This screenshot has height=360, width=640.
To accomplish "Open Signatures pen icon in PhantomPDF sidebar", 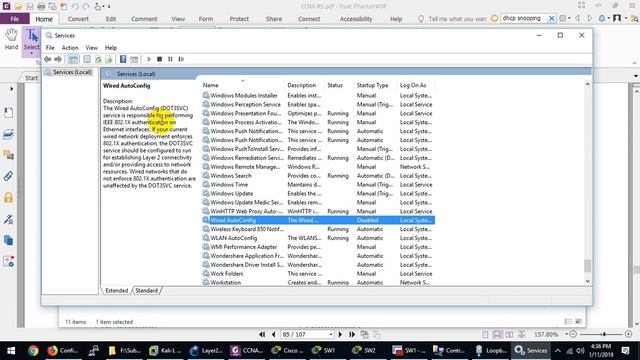I will coord(9,219).
